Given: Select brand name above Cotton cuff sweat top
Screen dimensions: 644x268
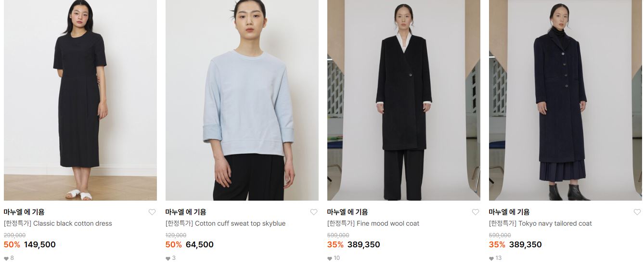Looking at the screenshot, I should 186,212.
